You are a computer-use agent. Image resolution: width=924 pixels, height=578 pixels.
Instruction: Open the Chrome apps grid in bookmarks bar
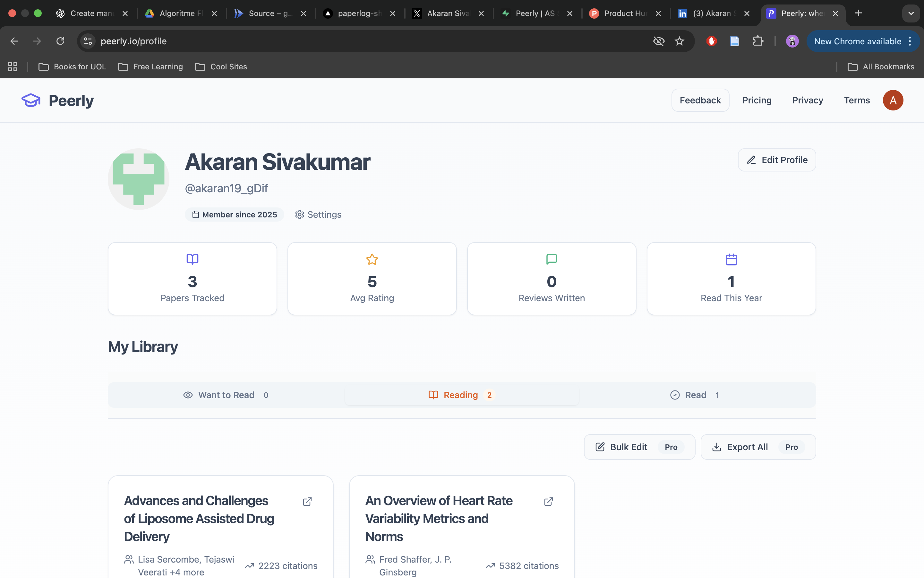[x=13, y=67]
